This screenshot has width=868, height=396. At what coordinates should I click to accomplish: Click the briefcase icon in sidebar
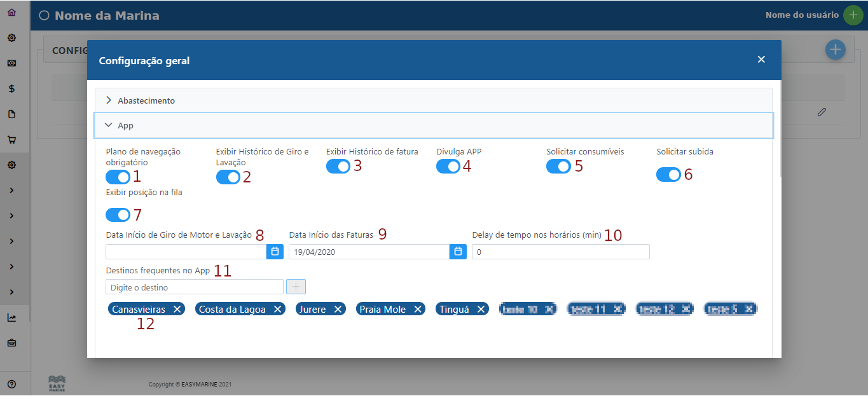[x=11, y=343]
